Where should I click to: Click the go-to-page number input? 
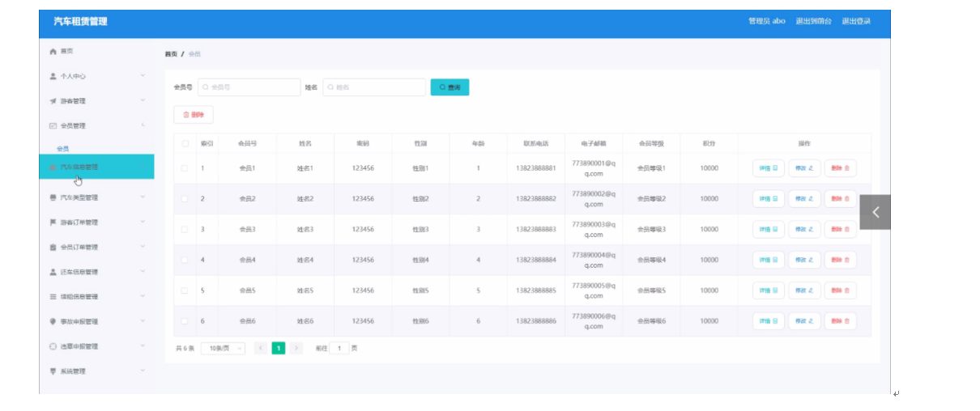[339, 348]
